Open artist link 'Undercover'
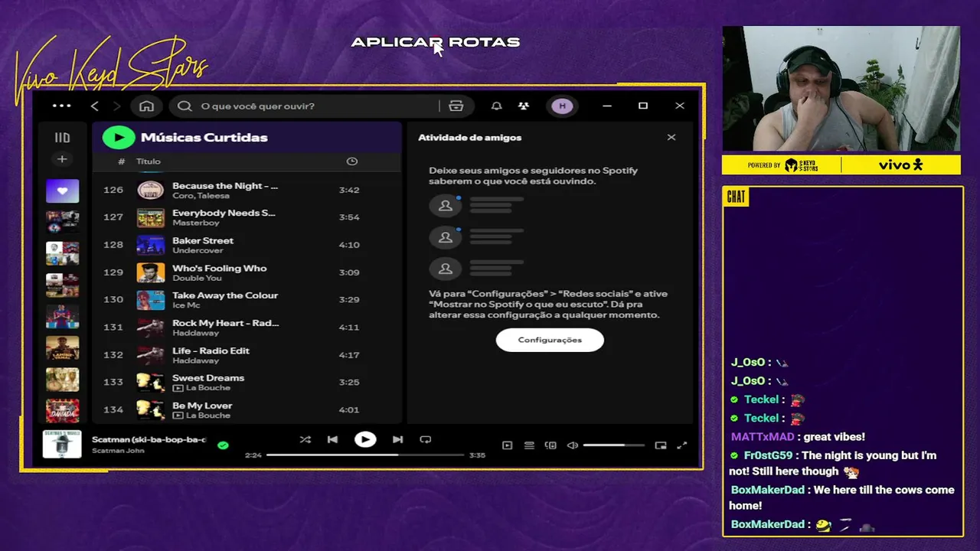The height and width of the screenshot is (551, 980). point(198,250)
